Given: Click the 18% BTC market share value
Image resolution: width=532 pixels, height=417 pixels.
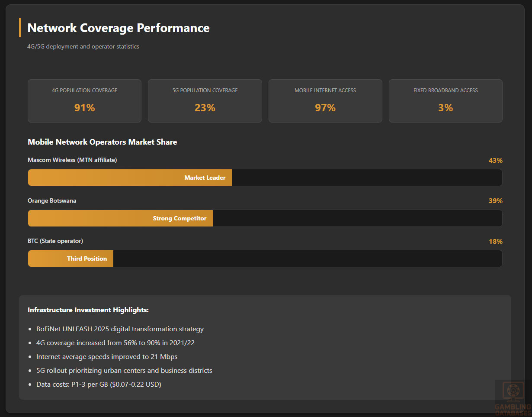Looking at the screenshot, I should (x=495, y=242).
